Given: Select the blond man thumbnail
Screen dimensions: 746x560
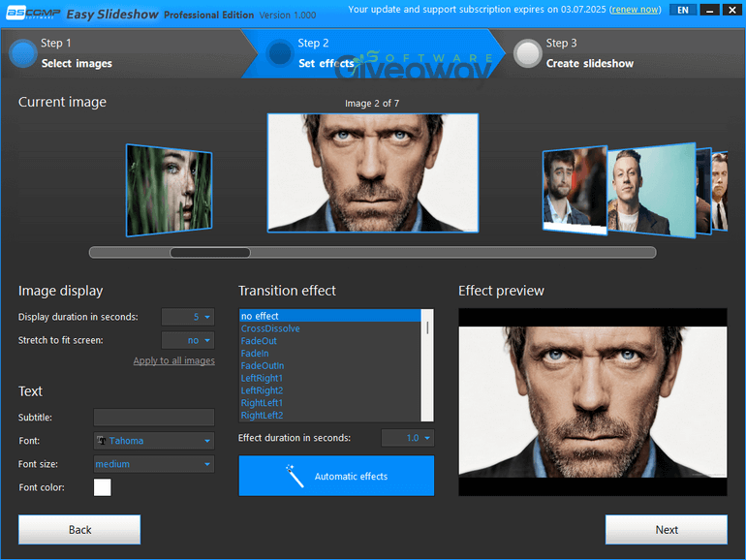Looking at the screenshot, I should coord(651,190).
